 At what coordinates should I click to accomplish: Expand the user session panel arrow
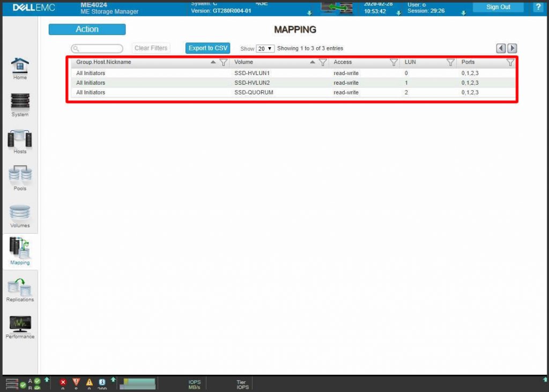[464, 13]
